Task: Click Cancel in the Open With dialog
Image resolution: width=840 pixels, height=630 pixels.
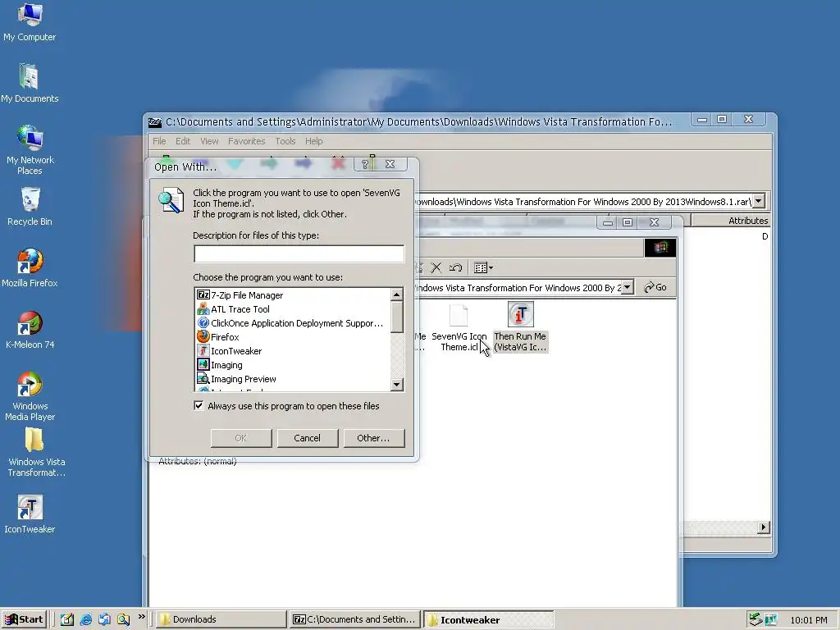Action: [307, 438]
